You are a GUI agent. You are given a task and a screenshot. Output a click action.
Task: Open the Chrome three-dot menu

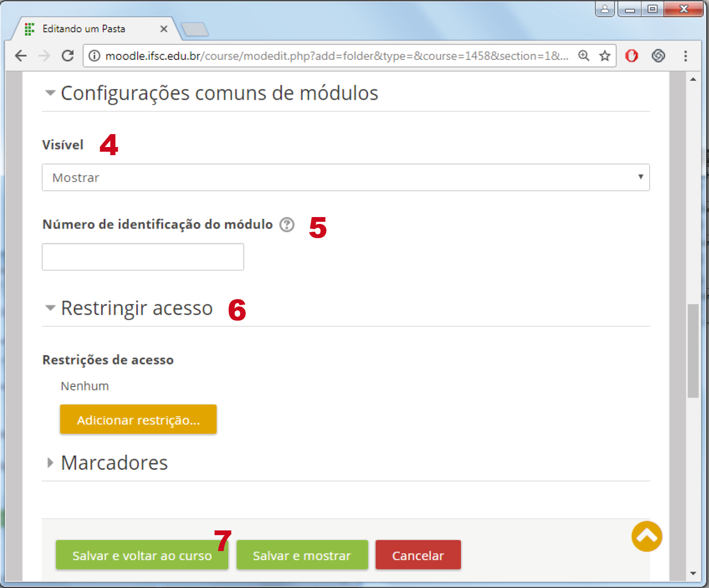685,56
